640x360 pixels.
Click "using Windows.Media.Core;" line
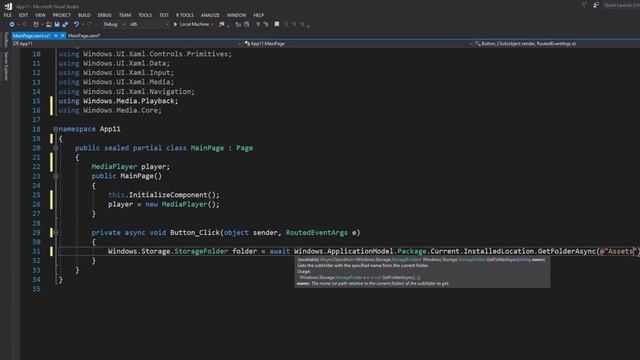pyautogui.click(x=110, y=110)
